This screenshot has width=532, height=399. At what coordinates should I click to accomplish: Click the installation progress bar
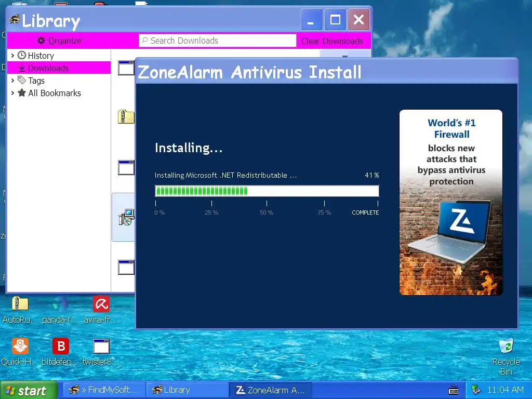pos(267,191)
